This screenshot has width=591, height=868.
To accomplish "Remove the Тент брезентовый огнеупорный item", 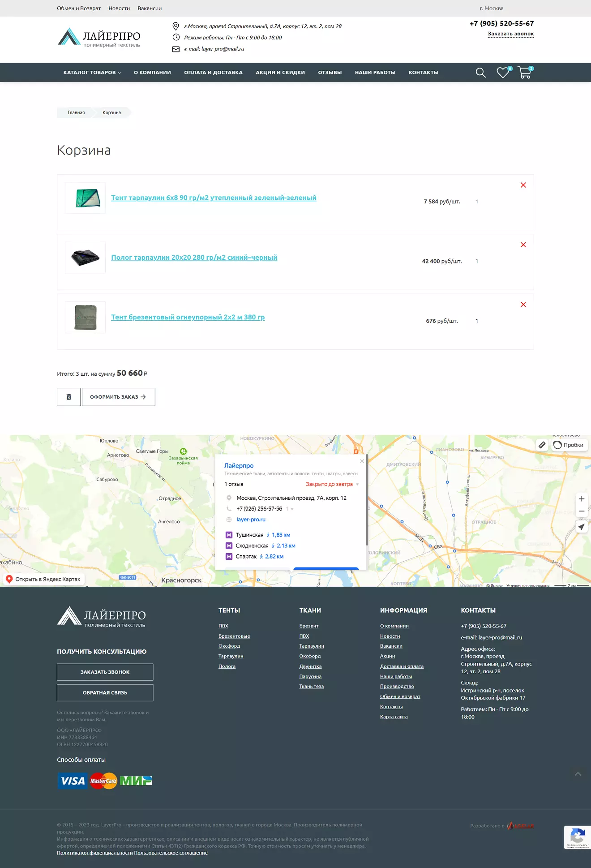I will (x=523, y=305).
